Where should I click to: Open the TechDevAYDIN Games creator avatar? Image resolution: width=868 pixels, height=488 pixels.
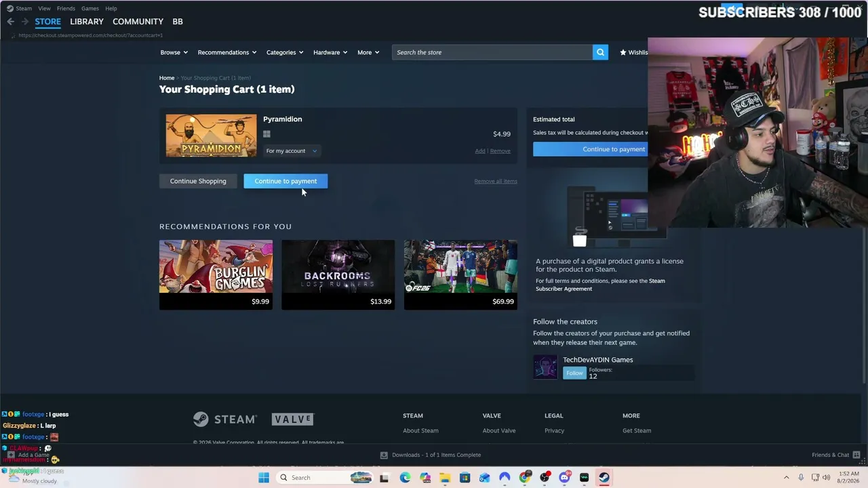point(545,367)
